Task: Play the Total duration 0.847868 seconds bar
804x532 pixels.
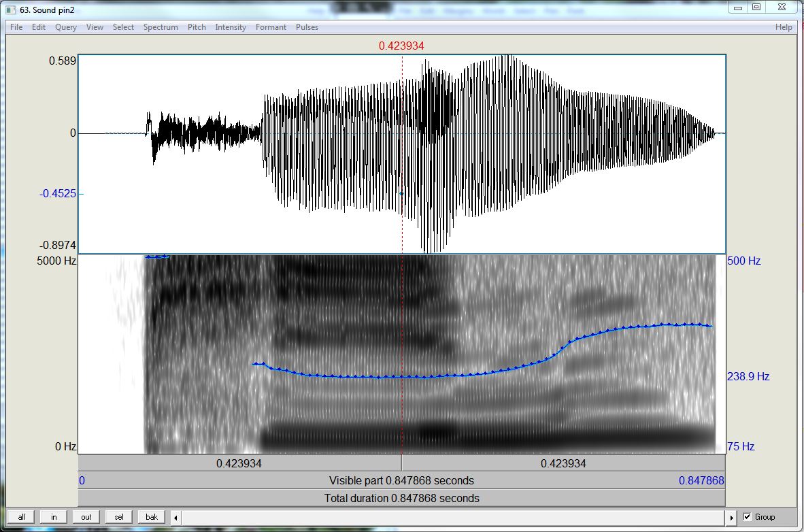Action: tap(401, 498)
